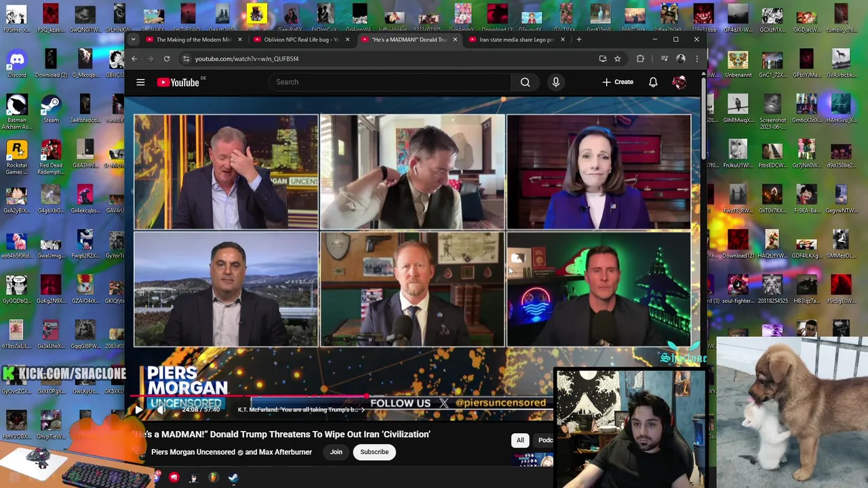Open Chrome extensions puzzle icon

click(640, 59)
